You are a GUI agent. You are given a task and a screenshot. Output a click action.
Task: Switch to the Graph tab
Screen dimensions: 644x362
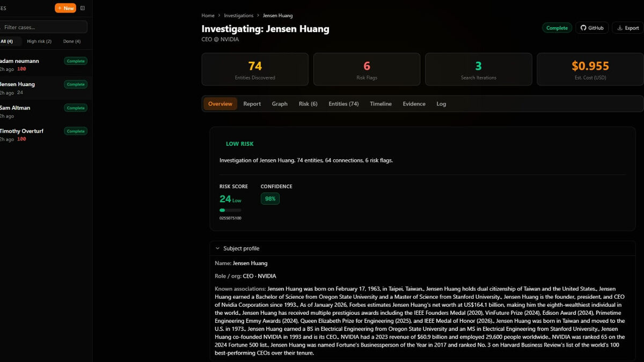pyautogui.click(x=280, y=104)
